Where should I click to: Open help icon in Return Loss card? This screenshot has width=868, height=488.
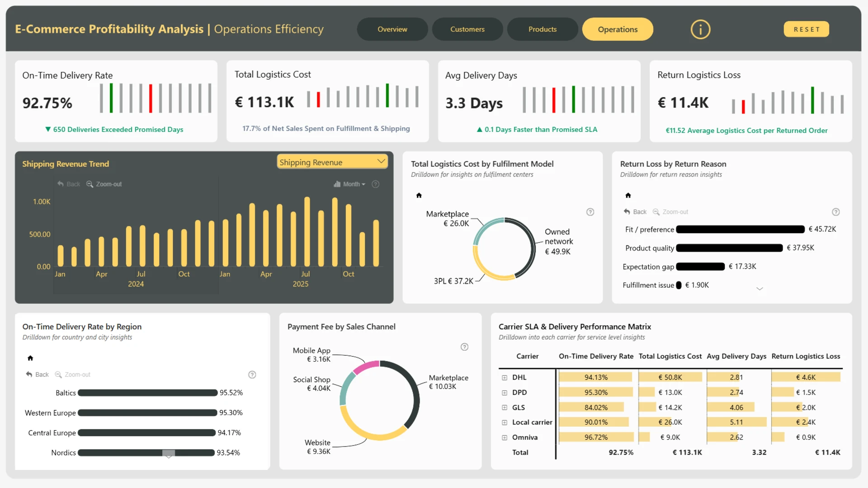pos(836,212)
